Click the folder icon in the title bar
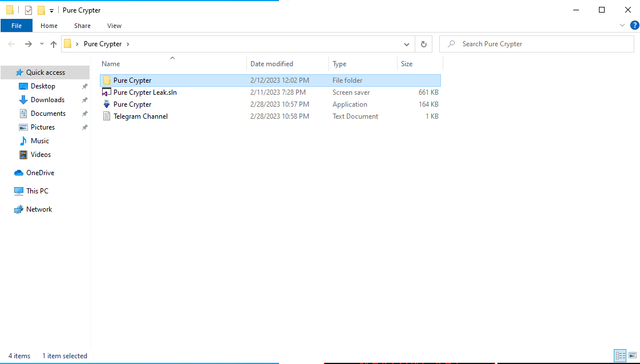This screenshot has width=640, height=364. coord(9,10)
